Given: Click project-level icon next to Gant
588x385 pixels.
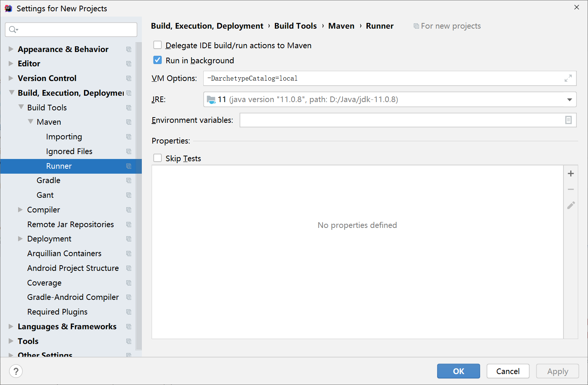Looking at the screenshot, I should 129,195.
